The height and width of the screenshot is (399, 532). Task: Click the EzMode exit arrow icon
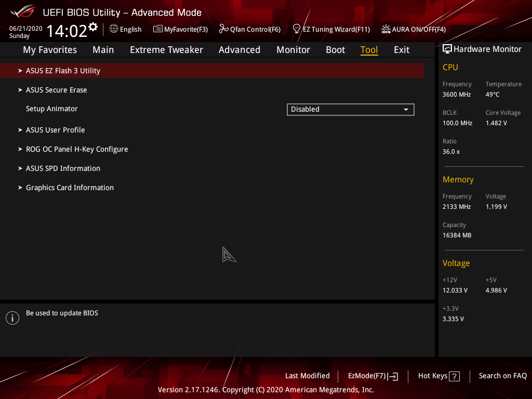393,376
